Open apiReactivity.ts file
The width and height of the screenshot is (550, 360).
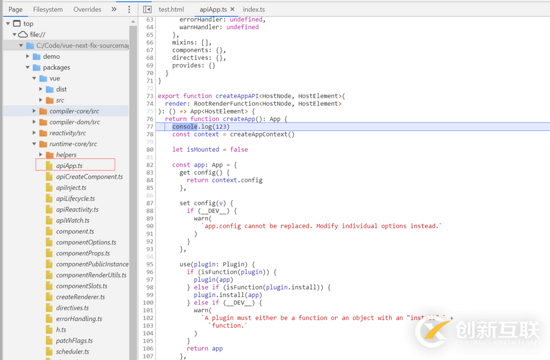tap(77, 209)
